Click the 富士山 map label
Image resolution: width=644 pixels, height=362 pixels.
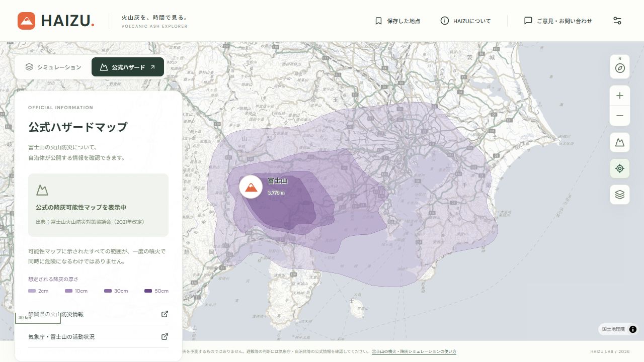(277, 181)
